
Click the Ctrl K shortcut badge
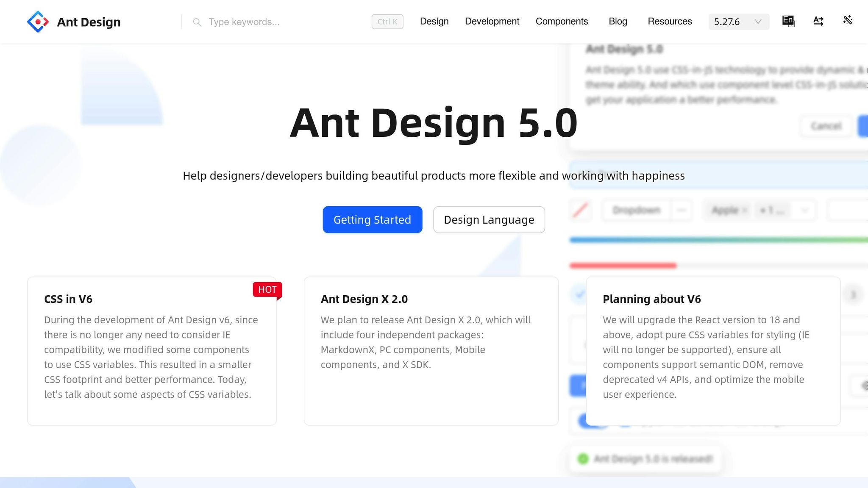click(x=387, y=22)
